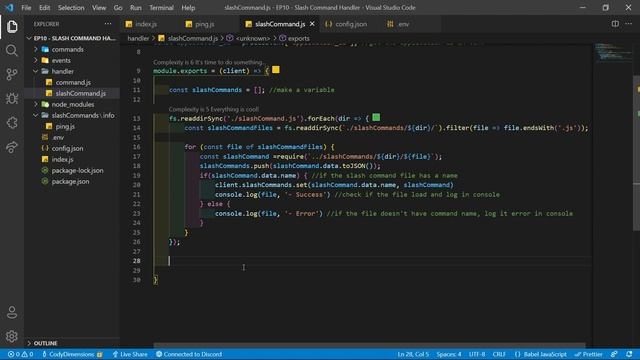
Task: Click errors and warnings status indicator
Action: point(20,354)
